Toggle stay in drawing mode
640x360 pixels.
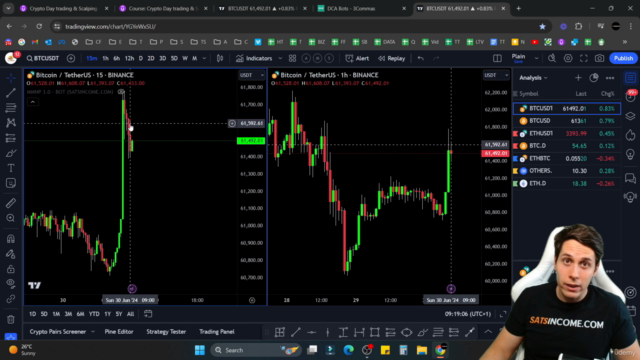[x=11, y=254]
